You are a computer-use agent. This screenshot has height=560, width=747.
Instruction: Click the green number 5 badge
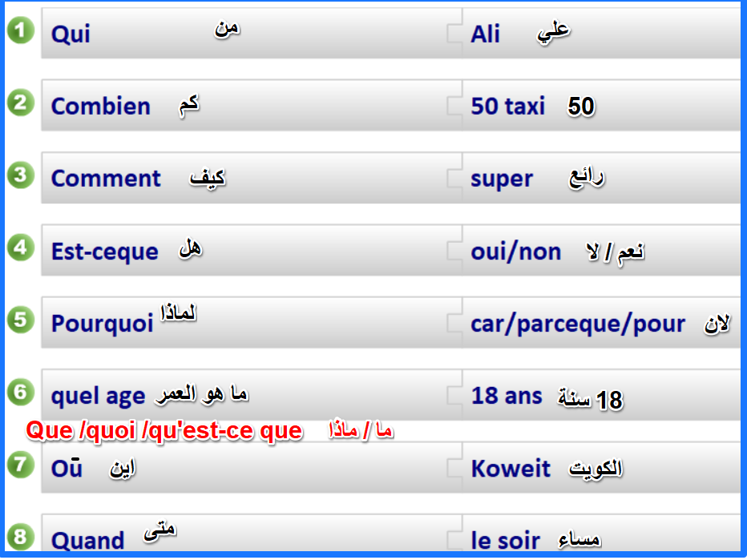point(21,320)
